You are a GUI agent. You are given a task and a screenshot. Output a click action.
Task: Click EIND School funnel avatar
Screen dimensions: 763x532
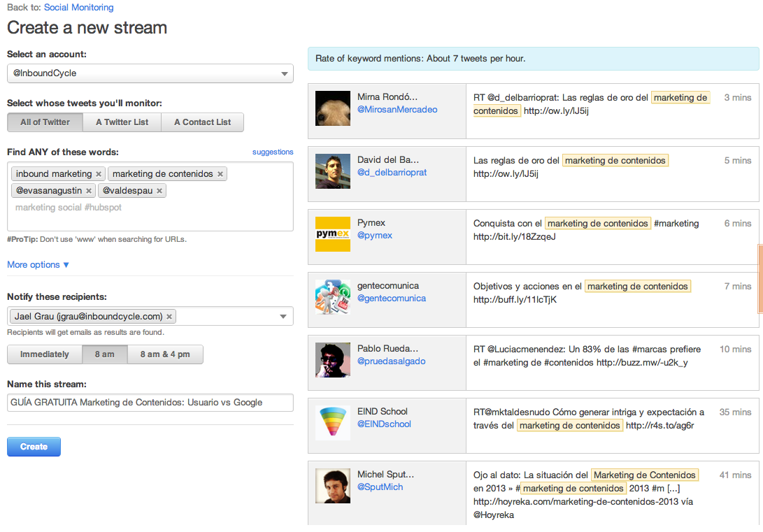point(333,423)
